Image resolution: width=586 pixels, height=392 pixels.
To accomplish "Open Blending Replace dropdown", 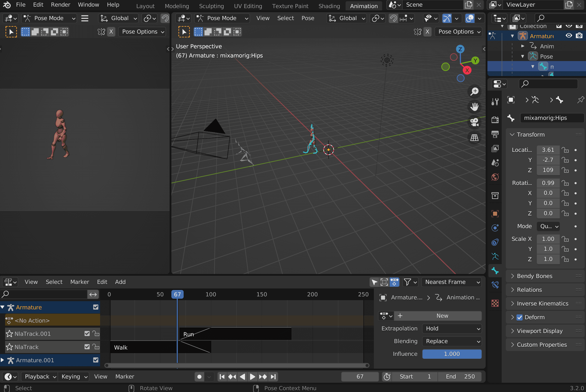I will (452, 341).
